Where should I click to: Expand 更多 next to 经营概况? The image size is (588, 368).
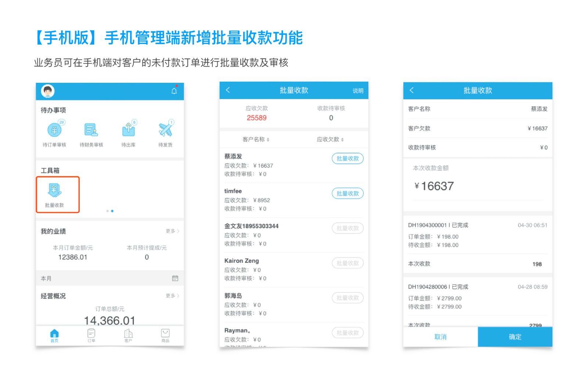172,296
